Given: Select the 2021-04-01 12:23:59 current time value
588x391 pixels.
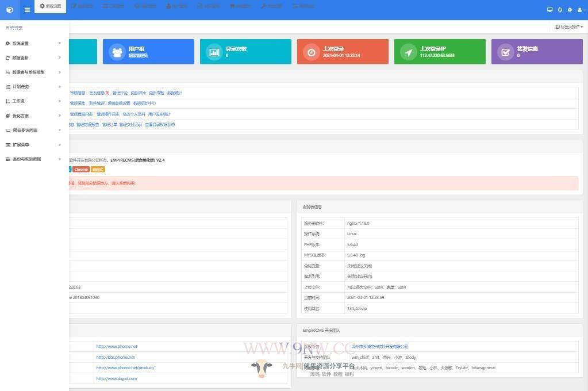Looking at the screenshot, I should [x=366, y=298].
